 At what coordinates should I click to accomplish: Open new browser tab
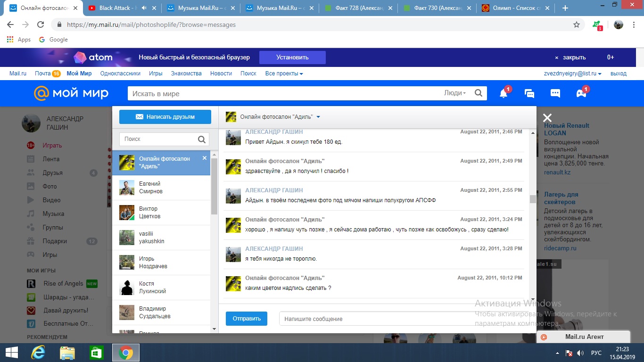click(x=565, y=8)
